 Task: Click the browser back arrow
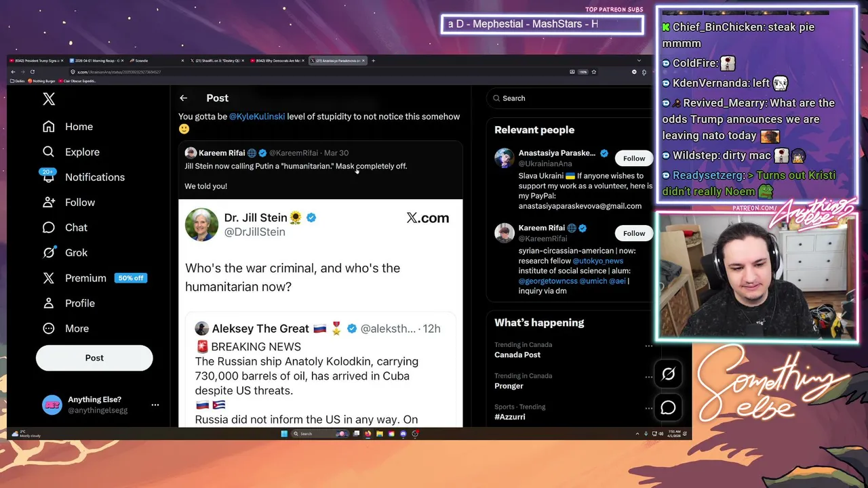point(13,72)
